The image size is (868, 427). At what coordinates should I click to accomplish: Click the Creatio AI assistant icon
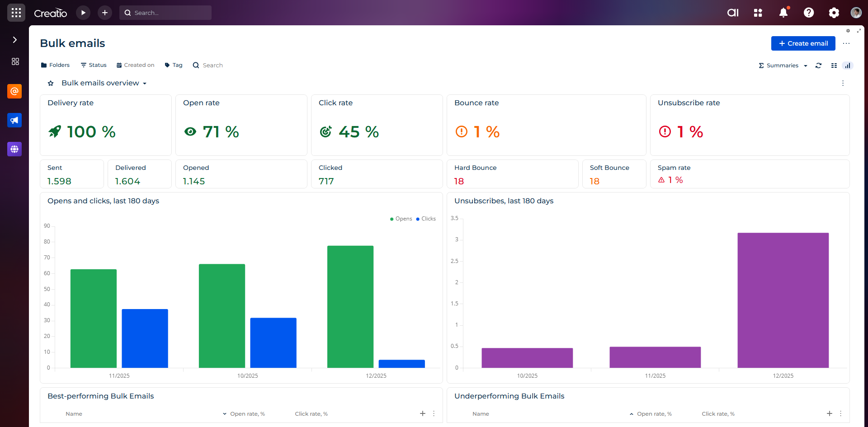click(x=732, y=13)
